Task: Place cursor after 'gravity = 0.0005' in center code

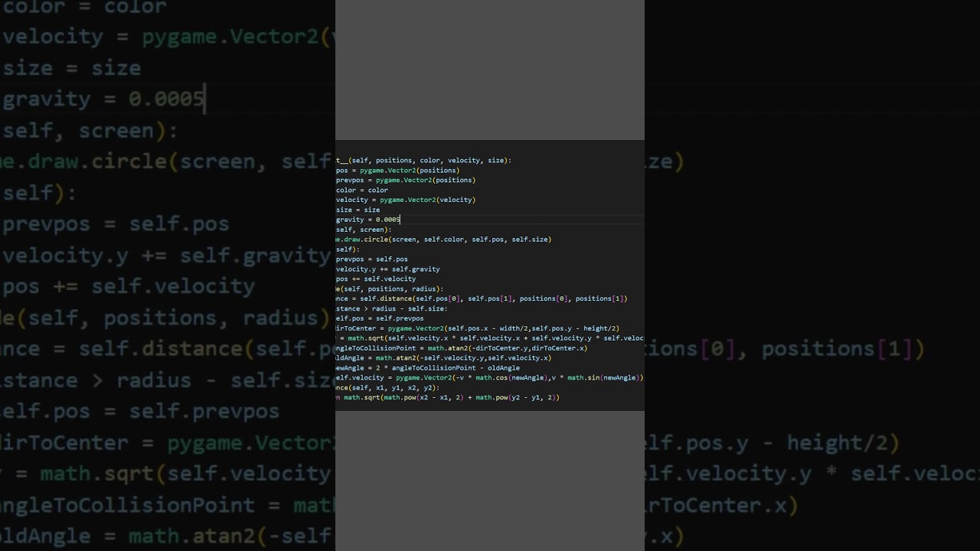Action: click(x=400, y=220)
